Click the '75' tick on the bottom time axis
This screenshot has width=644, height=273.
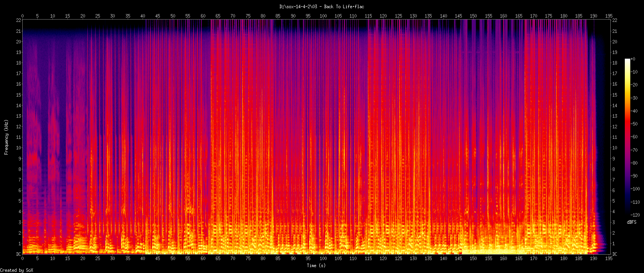(248, 259)
